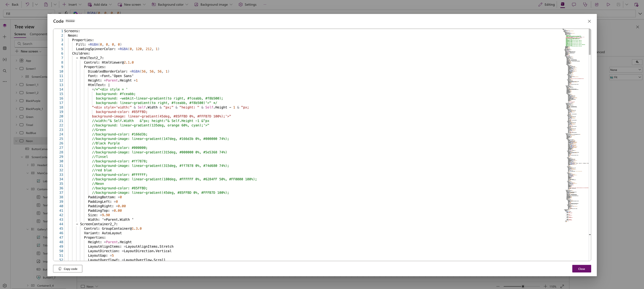Click the Share app icon
644x289 pixels.
[x=597, y=4]
